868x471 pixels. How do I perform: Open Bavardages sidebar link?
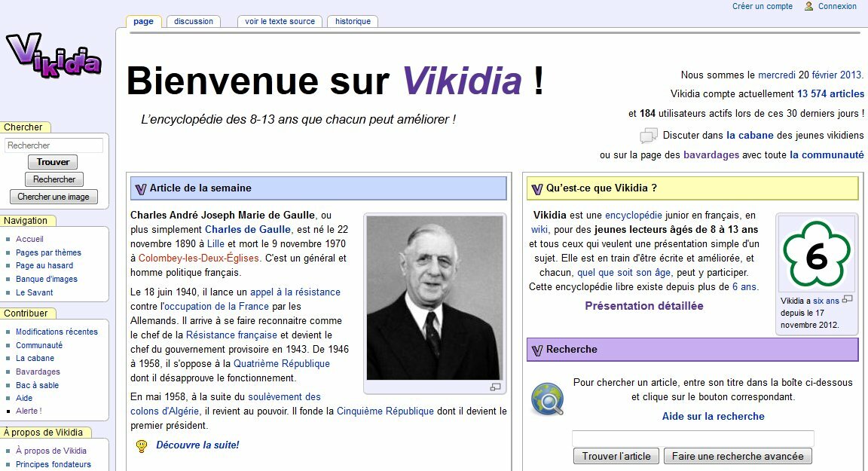click(x=38, y=372)
